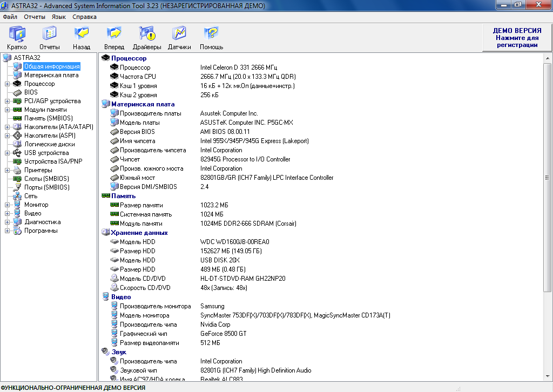Select Логические диски in the tree

click(x=49, y=144)
